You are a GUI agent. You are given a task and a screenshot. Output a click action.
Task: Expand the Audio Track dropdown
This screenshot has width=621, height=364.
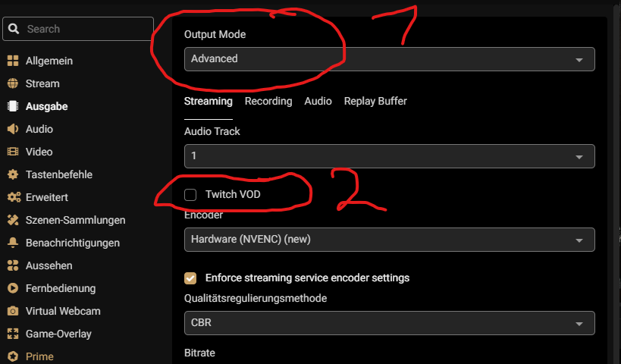[x=389, y=156]
